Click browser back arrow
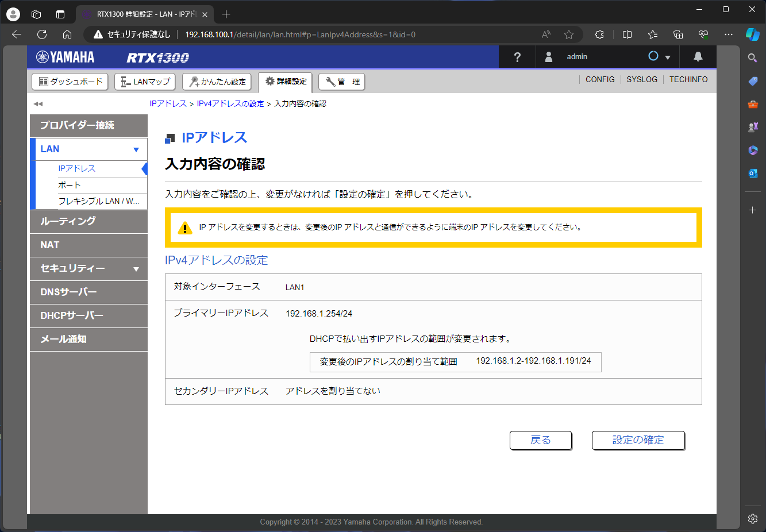The image size is (766, 532). (x=17, y=34)
